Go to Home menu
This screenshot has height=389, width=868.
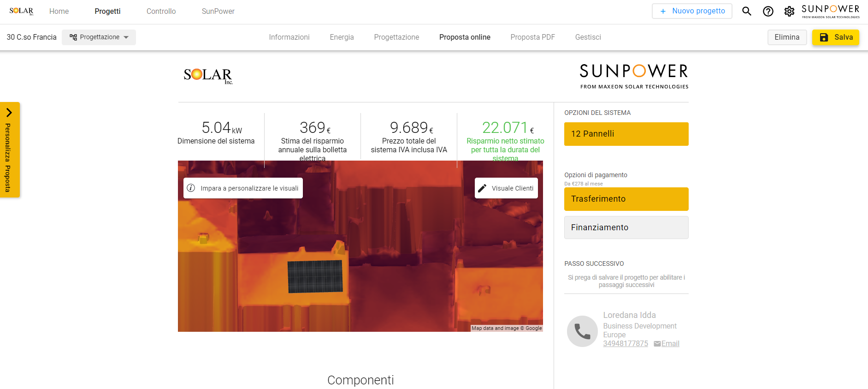(59, 11)
